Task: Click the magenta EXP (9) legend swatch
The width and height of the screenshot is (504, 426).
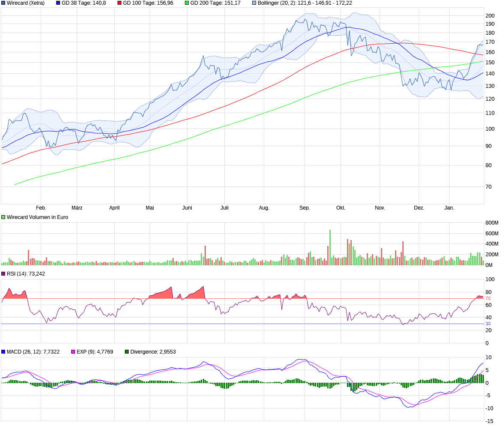Action: pyautogui.click(x=73, y=352)
